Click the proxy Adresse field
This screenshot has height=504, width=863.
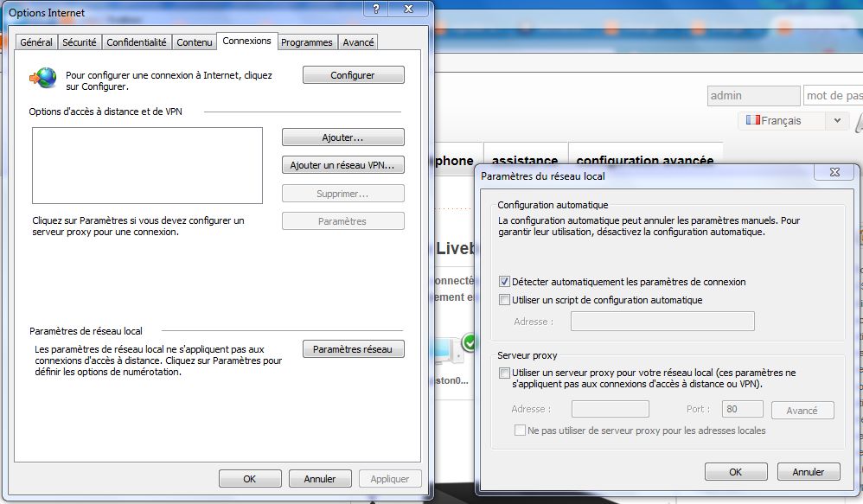(x=610, y=409)
